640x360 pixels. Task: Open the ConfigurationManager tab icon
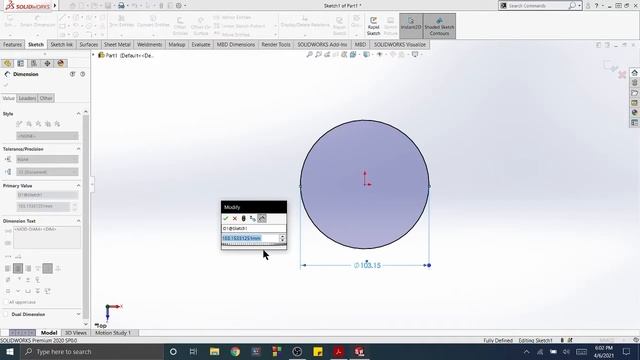34,63
